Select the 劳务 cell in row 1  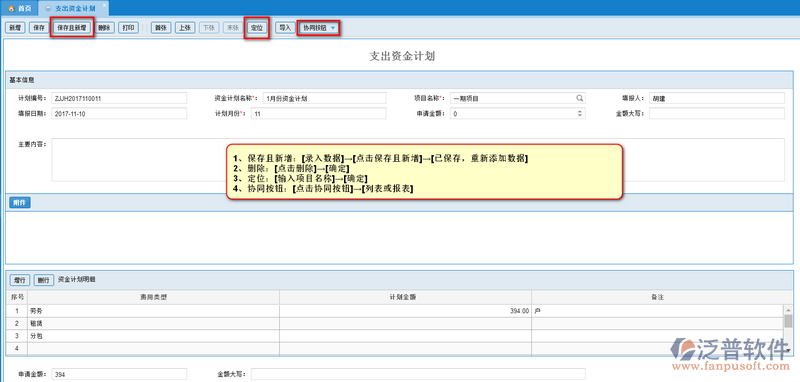154,311
